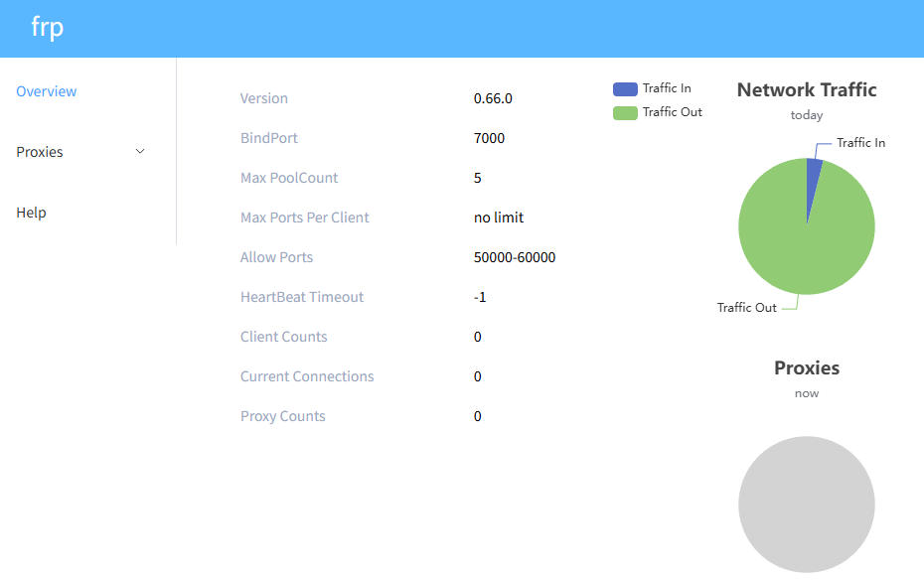Click the version value 0.66.0
The image size is (924, 581).
[x=493, y=98]
